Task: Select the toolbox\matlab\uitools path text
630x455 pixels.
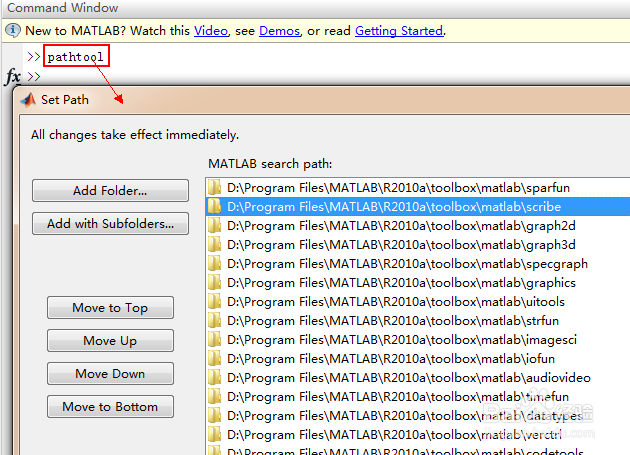Action: click(396, 301)
